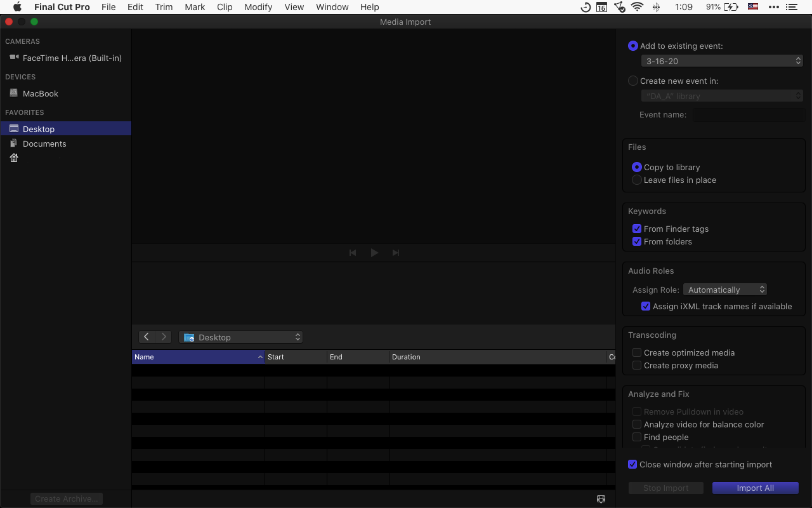This screenshot has height=508, width=812.
Task: Open the Desktop folder location pop-up
Action: tap(240, 337)
